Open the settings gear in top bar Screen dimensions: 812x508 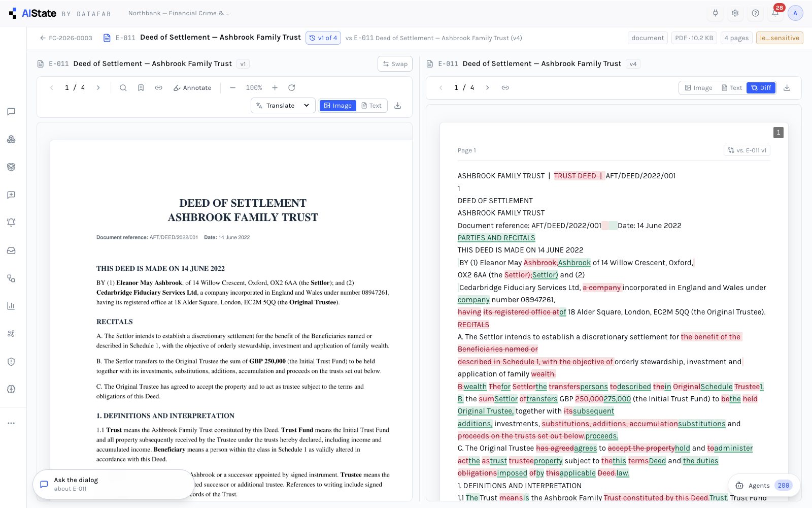coord(735,13)
